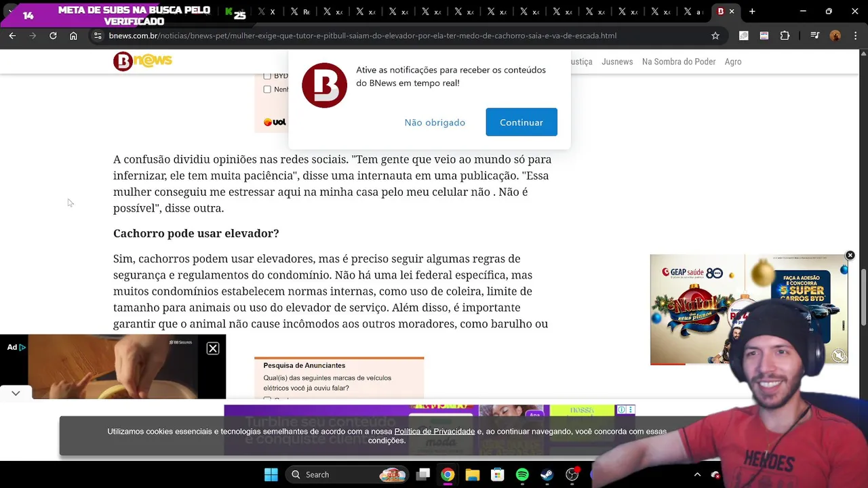Tick the Nenhuma checkbox in advertiser survey
Image resolution: width=868 pixels, height=488 pixels.
point(267,89)
